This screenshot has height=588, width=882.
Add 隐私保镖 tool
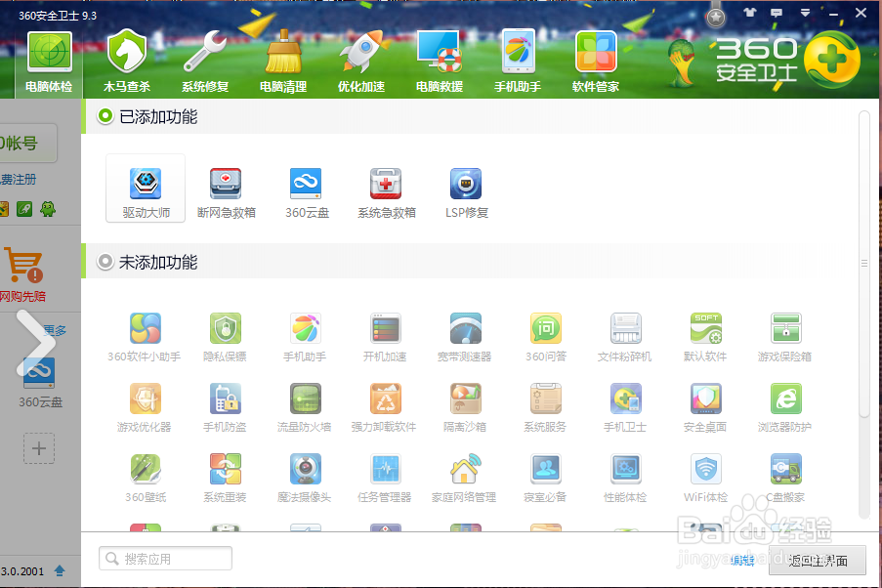(x=225, y=337)
